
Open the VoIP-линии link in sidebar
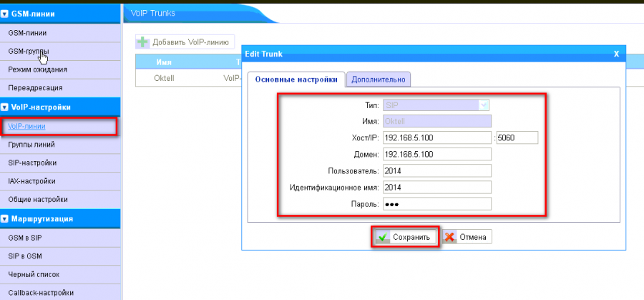point(26,127)
